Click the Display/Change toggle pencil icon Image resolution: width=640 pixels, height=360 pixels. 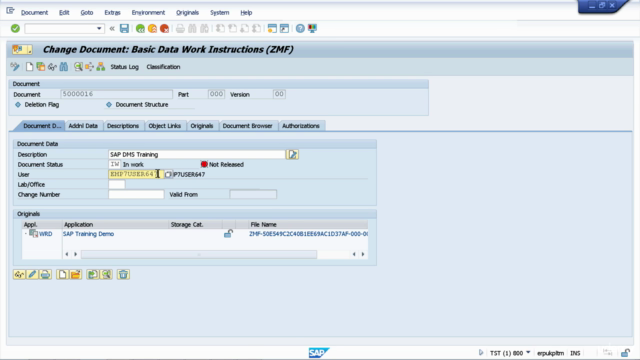pyautogui.click(x=15, y=67)
